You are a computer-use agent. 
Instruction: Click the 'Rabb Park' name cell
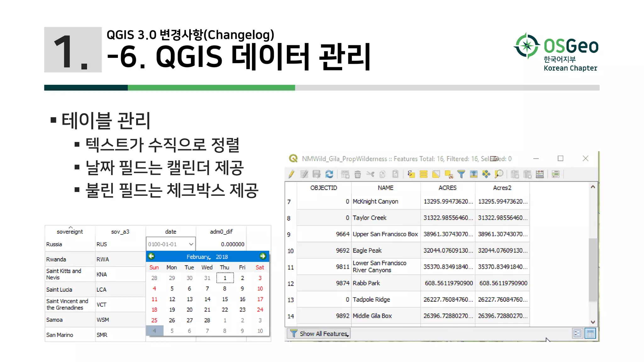386,283
